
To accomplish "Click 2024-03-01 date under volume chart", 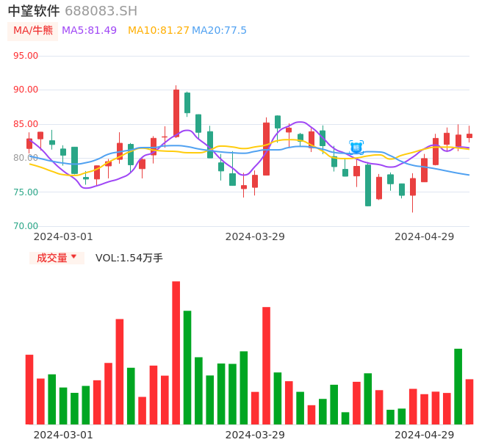I will click(63, 435).
